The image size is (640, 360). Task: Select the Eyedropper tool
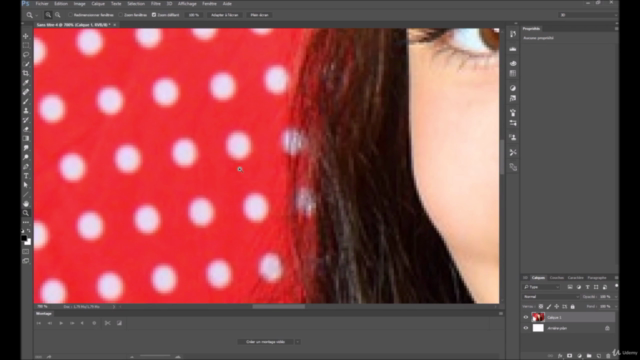pos(26,82)
